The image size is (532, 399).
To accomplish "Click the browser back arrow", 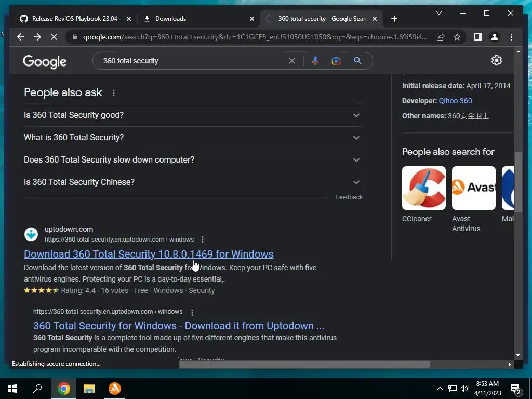I will click(x=21, y=37).
